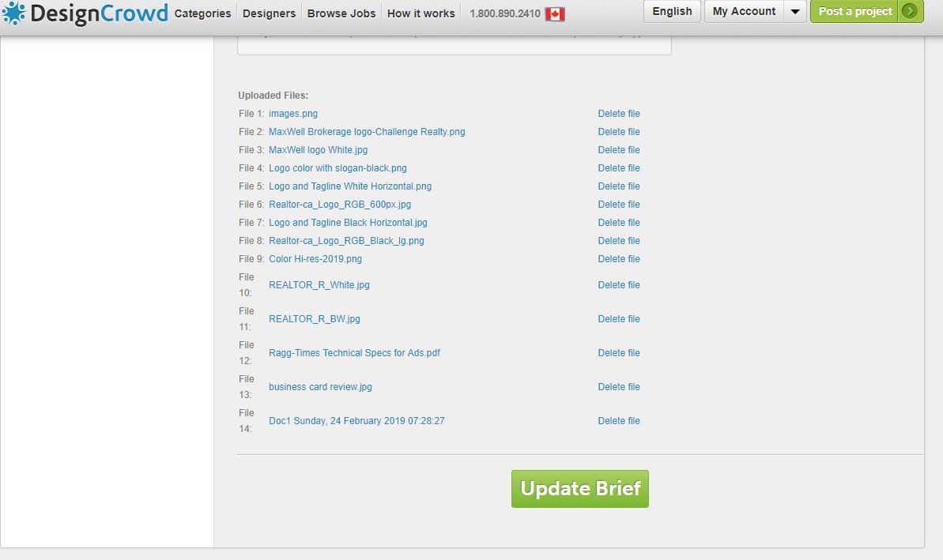Delete the business card review.jpg file
Viewport: 943px width, 560px height.
[x=619, y=387]
